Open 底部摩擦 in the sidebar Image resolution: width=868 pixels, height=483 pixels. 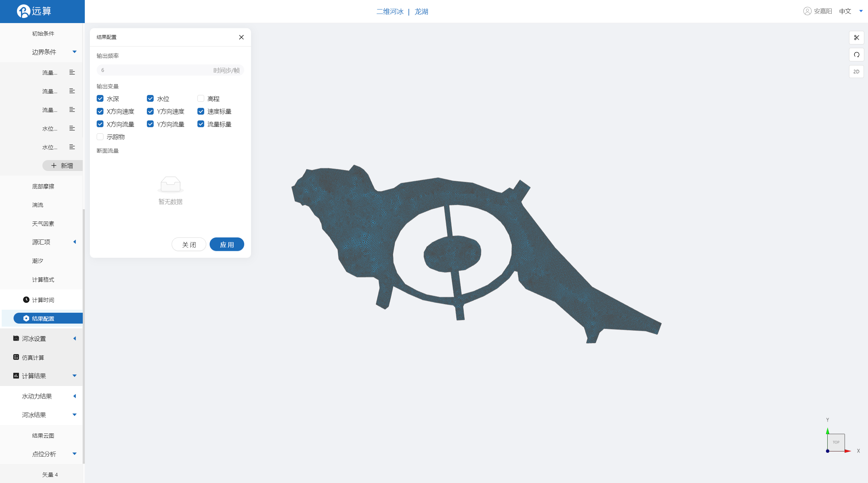43,186
